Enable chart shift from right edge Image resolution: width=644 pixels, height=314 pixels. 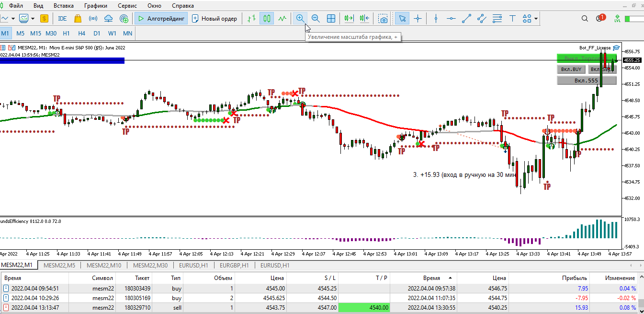[x=364, y=19]
